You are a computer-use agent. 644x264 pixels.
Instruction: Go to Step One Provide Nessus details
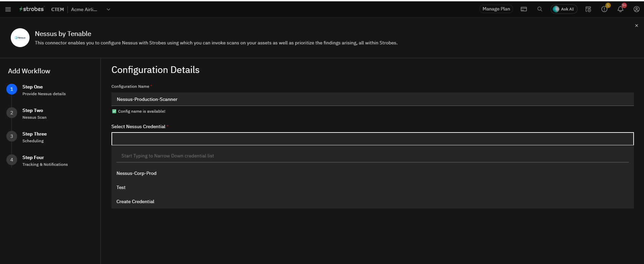44,90
